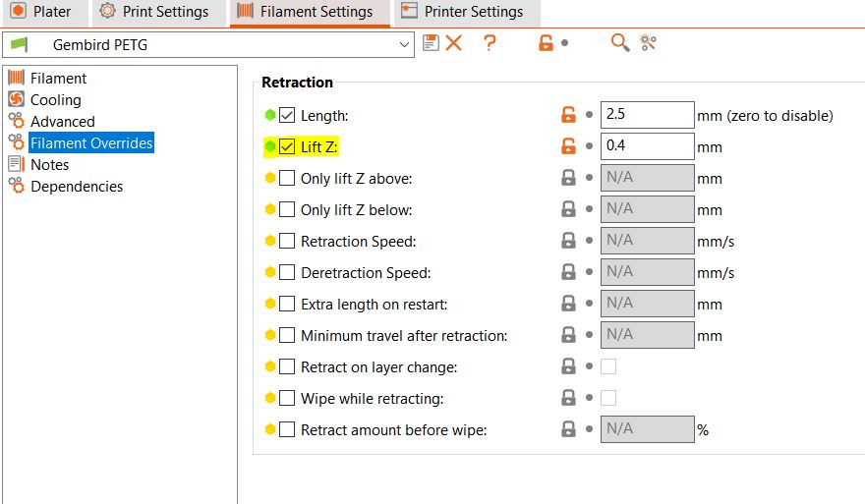Click the save preset floppy disk icon
The width and height of the screenshot is (865, 504).
pos(431,43)
